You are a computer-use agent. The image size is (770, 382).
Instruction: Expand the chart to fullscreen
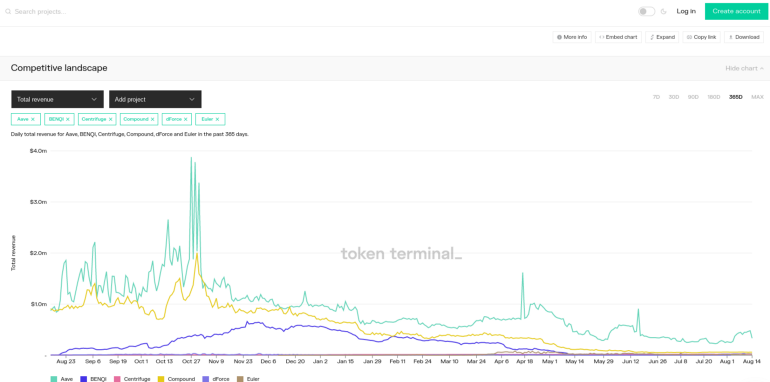[662, 37]
